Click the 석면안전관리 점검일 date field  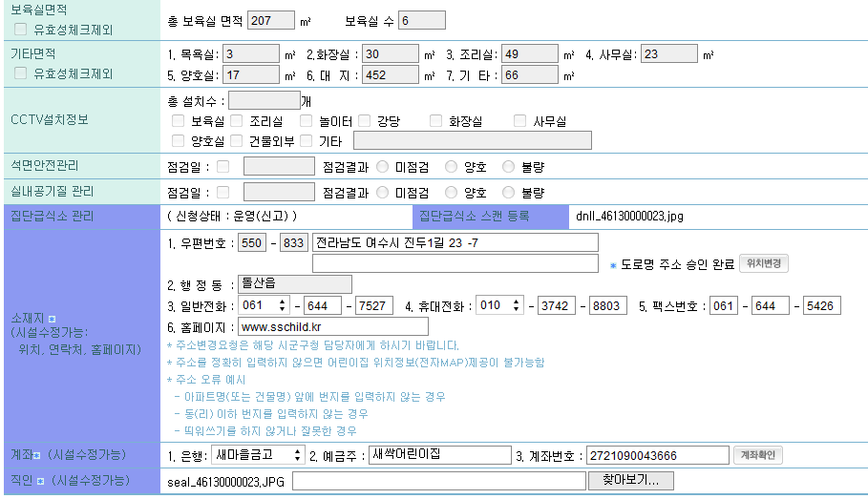coord(279,166)
